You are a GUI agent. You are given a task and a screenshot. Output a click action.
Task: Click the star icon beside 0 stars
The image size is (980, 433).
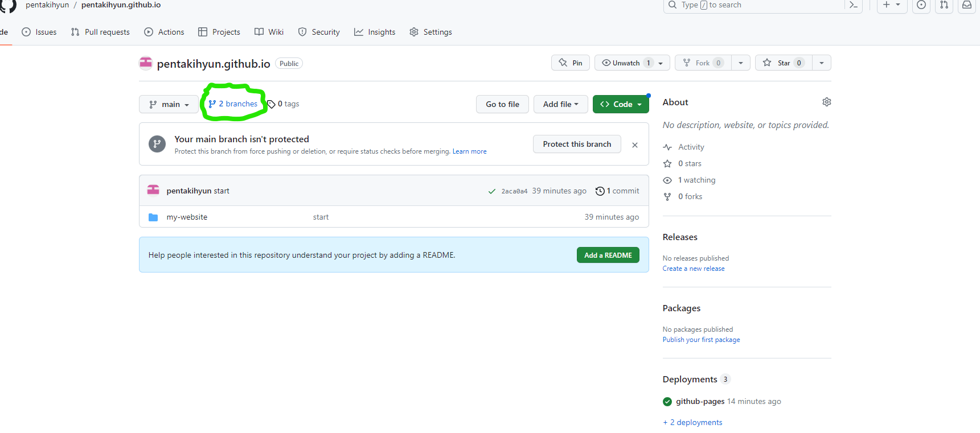667,164
